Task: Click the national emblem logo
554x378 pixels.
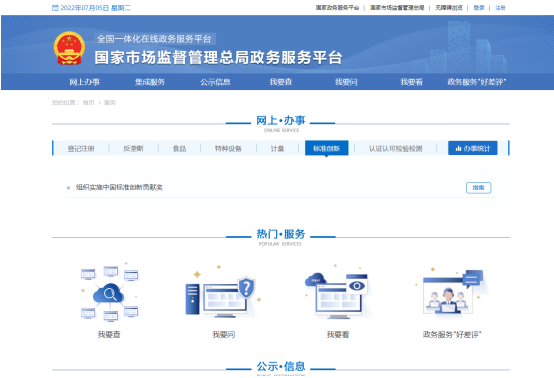Action: (69, 48)
